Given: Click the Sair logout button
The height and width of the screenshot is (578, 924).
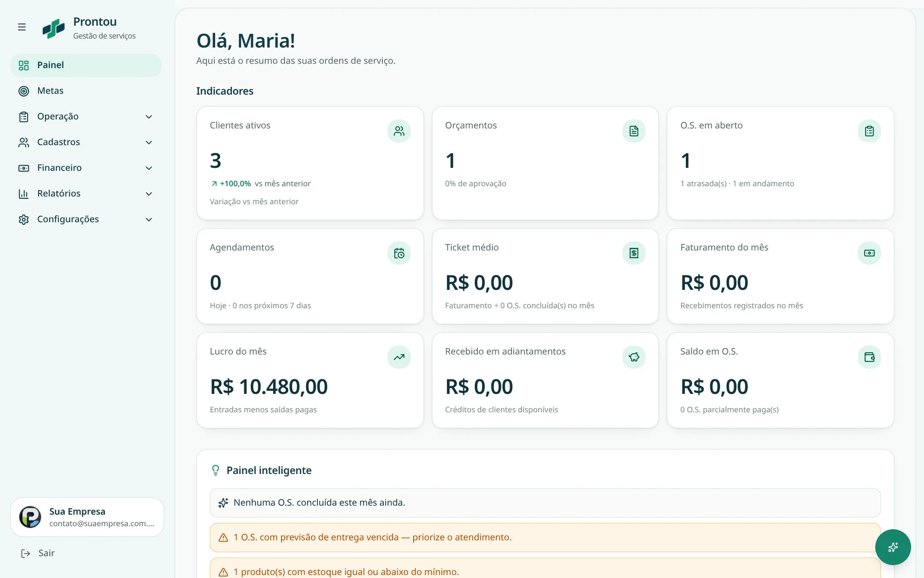Looking at the screenshot, I should pos(38,553).
